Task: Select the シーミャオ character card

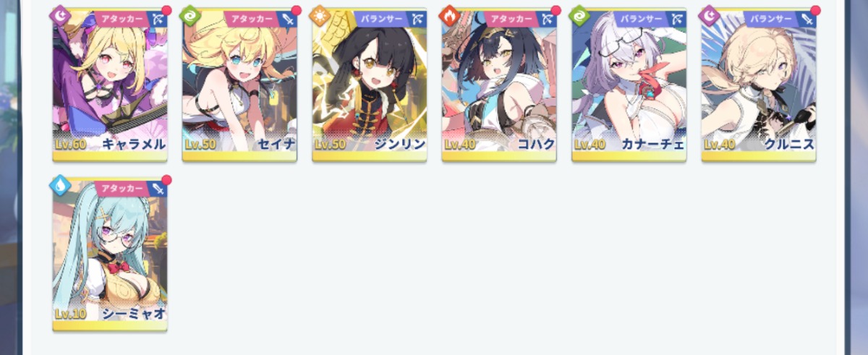Action: pos(110,255)
